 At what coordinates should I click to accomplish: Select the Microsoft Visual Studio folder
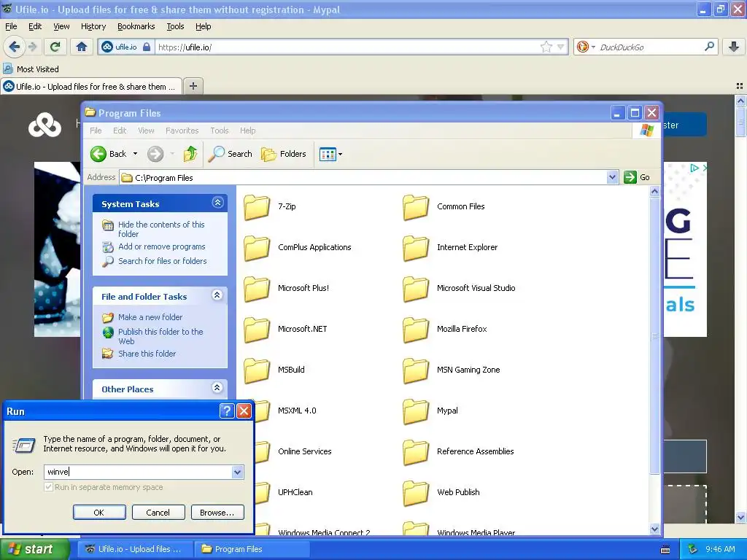click(460, 289)
